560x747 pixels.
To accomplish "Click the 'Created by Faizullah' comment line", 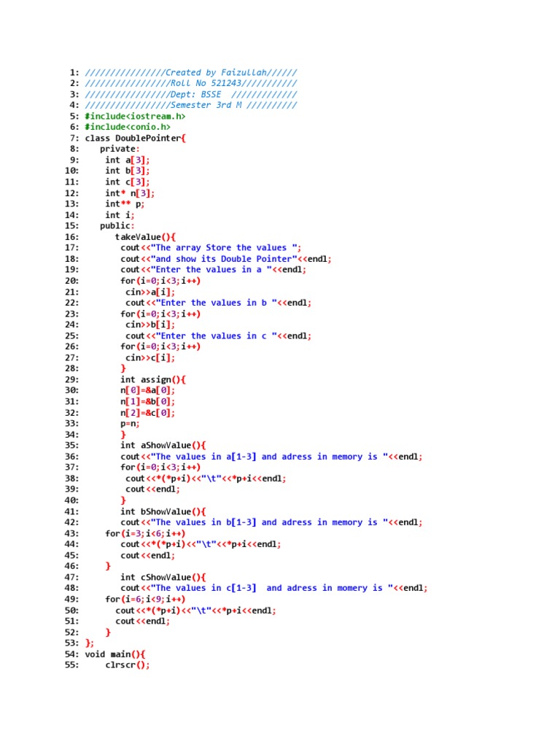I will 191,72.
